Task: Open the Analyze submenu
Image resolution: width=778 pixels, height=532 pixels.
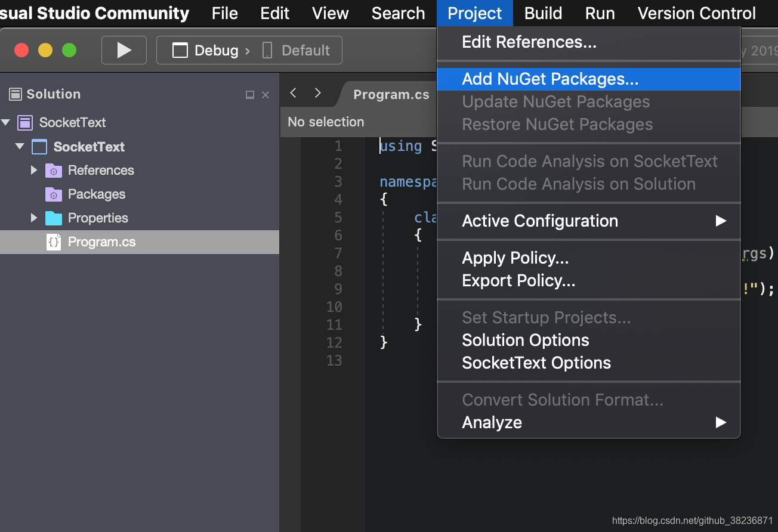Action: click(589, 423)
